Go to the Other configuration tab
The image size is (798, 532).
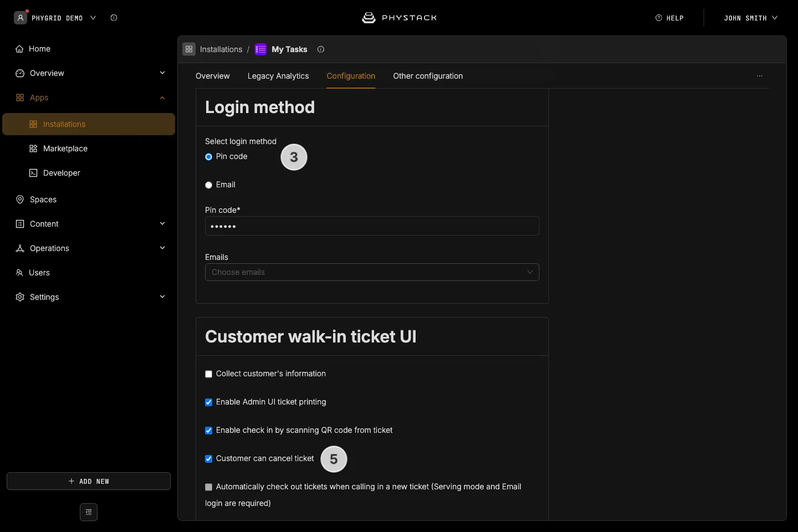(428, 76)
